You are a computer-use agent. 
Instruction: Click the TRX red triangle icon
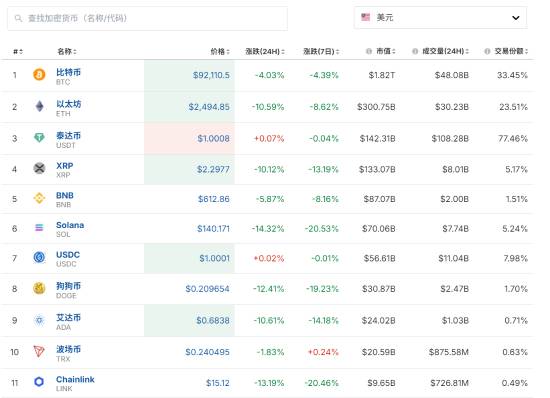pyautogui.click(x=39, y=351)
